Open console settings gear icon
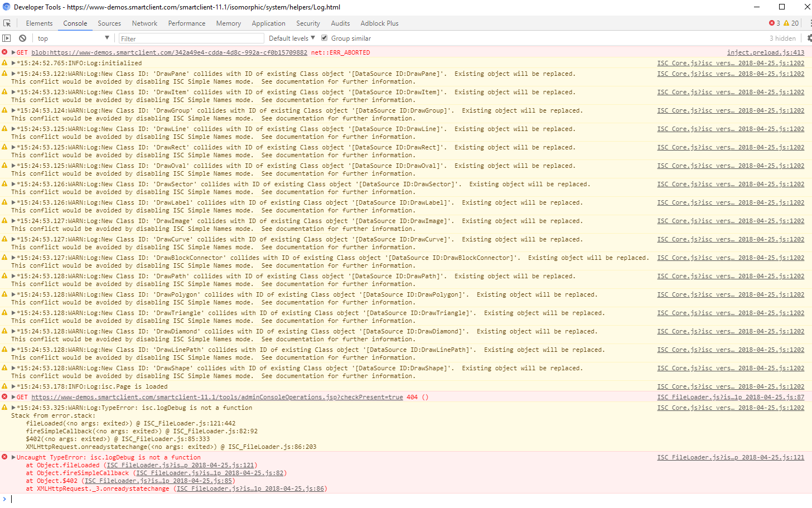This screenshot has width=812, height=508. pos(809,38)
